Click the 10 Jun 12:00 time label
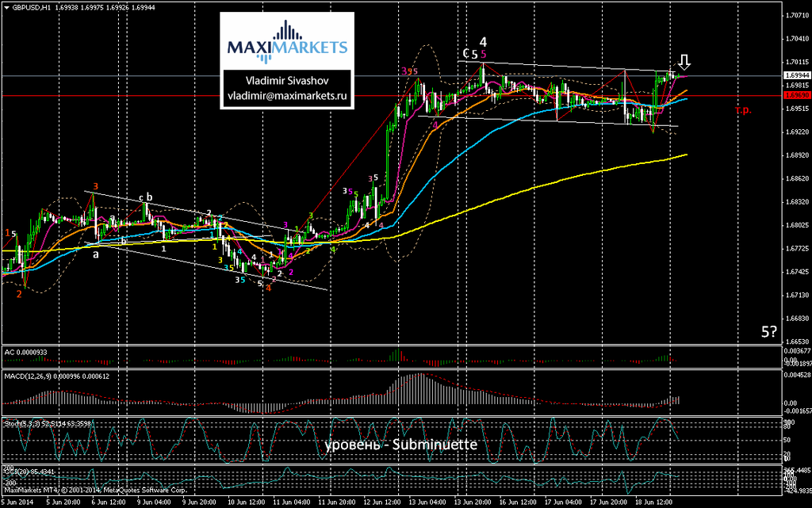 (247, 502)
